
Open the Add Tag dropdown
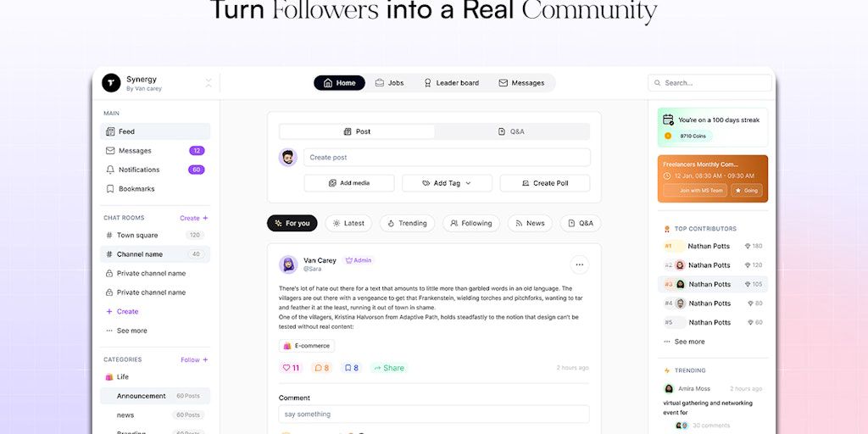coord(446,183)
